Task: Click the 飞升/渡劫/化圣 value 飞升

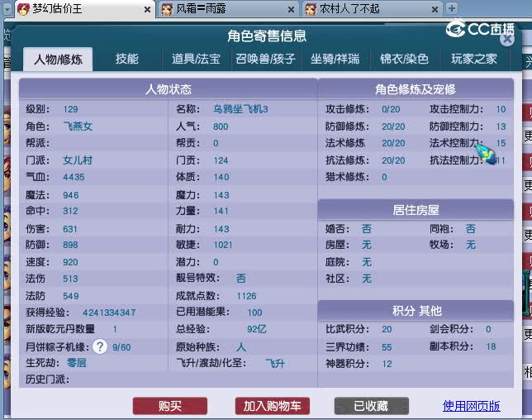Action: click(275, 364)
